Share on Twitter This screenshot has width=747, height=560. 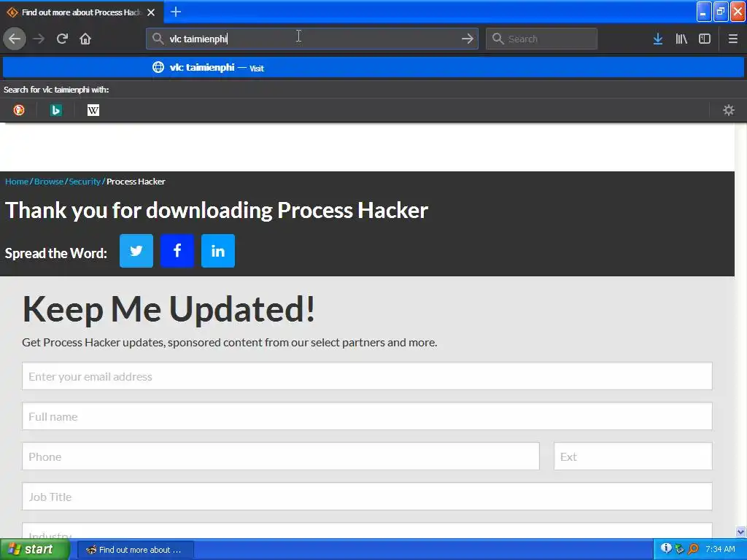click(136, 251)
